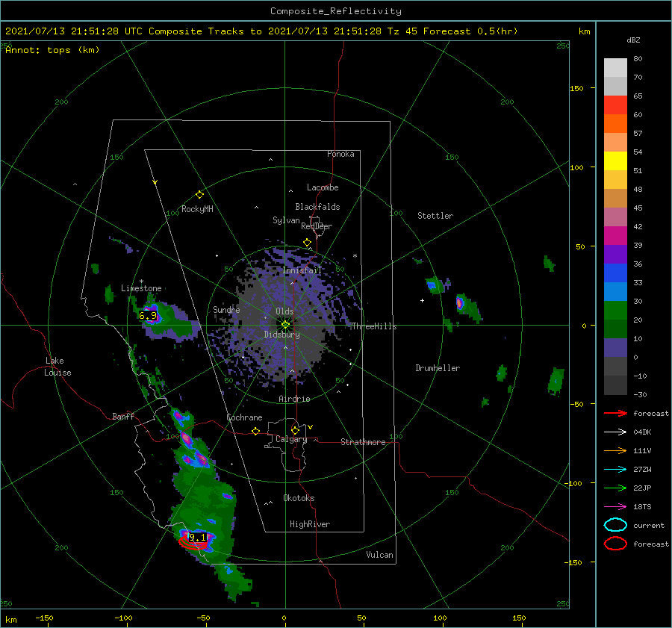Select the Lake Louise label
The width and height of the screenshot is (672, 628).
[58, 367]
